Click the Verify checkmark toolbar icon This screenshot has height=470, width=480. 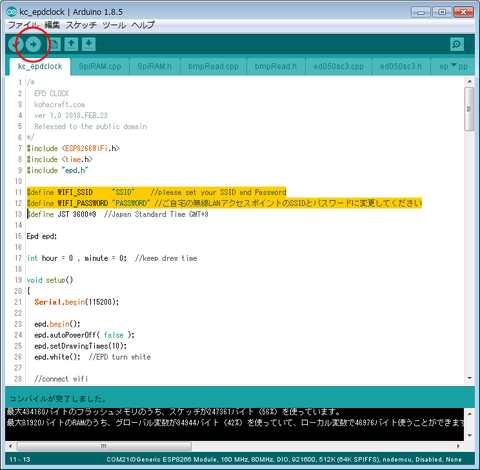[15, 44]
